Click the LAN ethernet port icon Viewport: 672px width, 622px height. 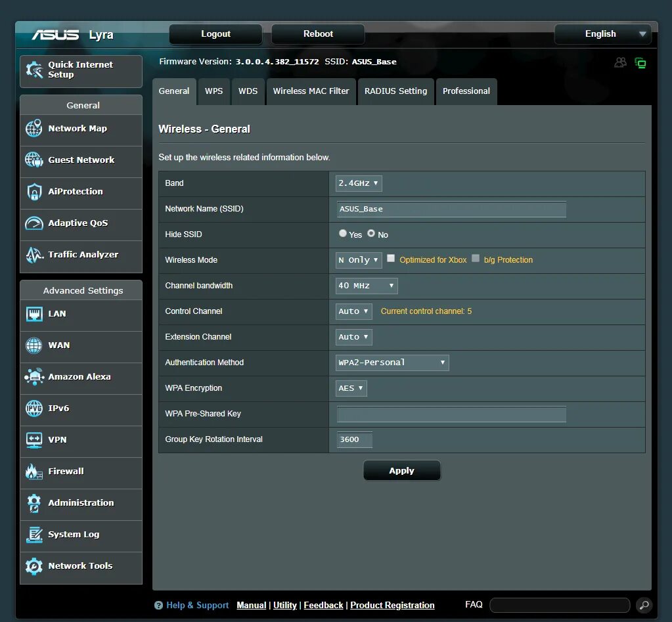pyautogui.click(x=34, y=313)
